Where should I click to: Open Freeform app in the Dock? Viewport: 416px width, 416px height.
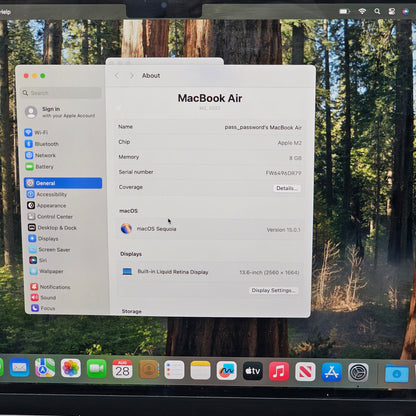click(227, 371)
